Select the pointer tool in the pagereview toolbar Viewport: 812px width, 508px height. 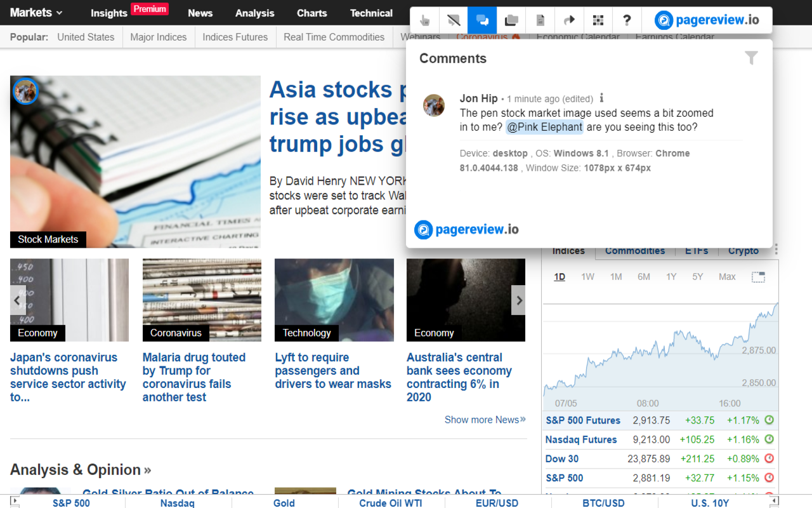tap(424, 20)
